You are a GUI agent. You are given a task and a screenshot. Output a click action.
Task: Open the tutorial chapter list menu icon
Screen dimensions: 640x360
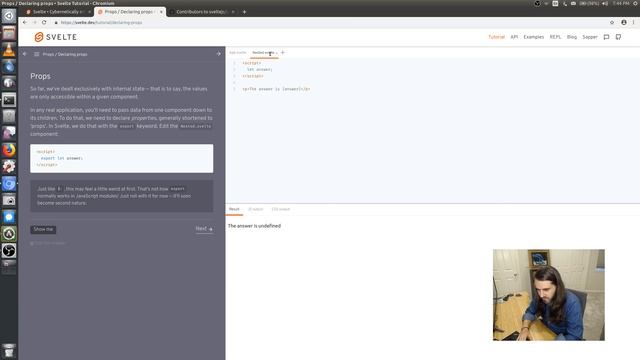(36, 54)
